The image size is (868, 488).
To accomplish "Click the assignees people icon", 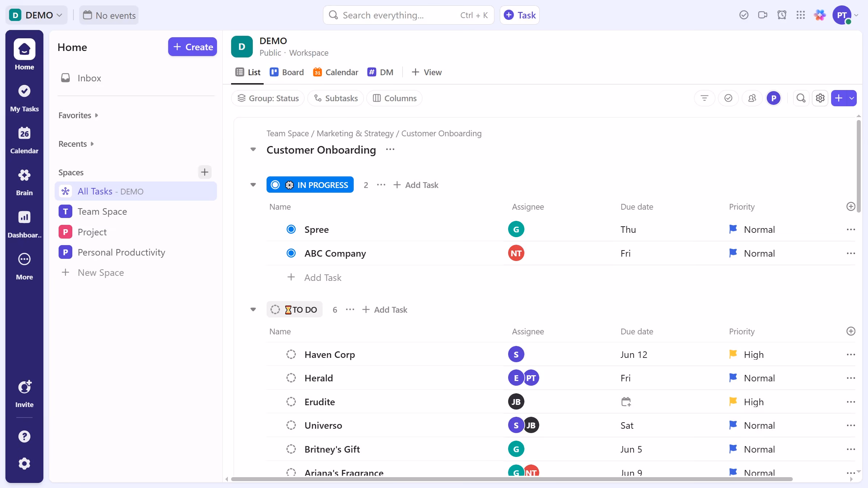I will pyautogui.click(x=752, y=98).
